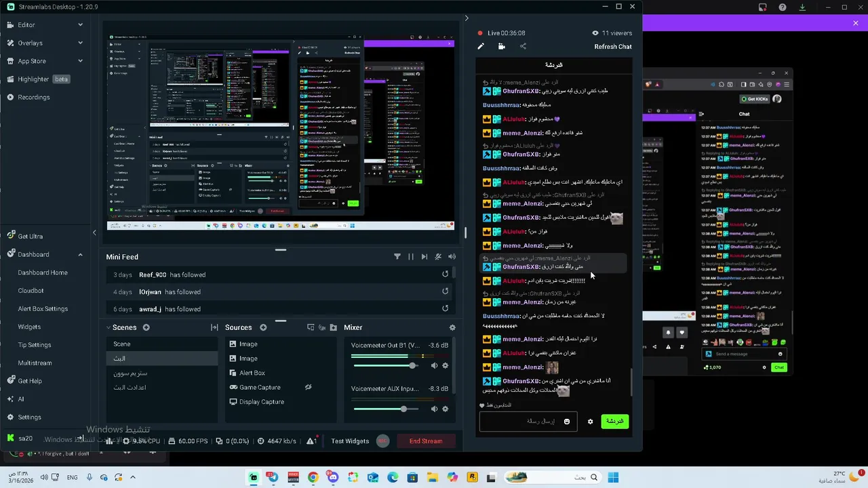Screen dimensions: 868x488
Task: Collapse the Dashboard section chevron
Action: click(x=80, y=254)
